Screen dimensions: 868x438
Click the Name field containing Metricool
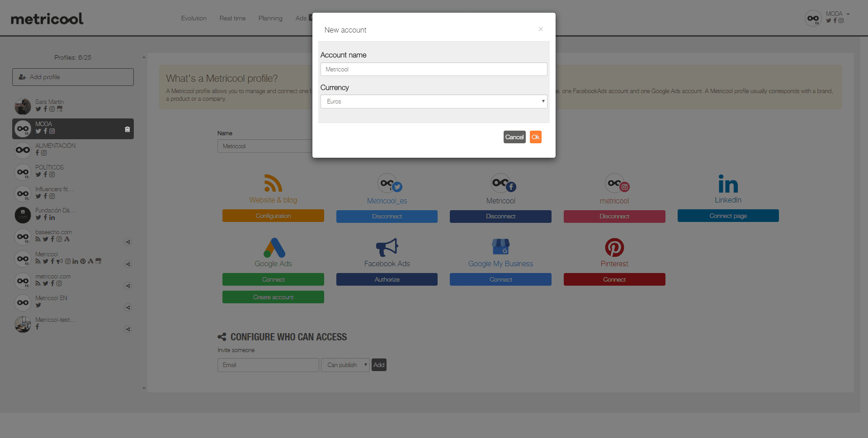(x=265, y=146)
